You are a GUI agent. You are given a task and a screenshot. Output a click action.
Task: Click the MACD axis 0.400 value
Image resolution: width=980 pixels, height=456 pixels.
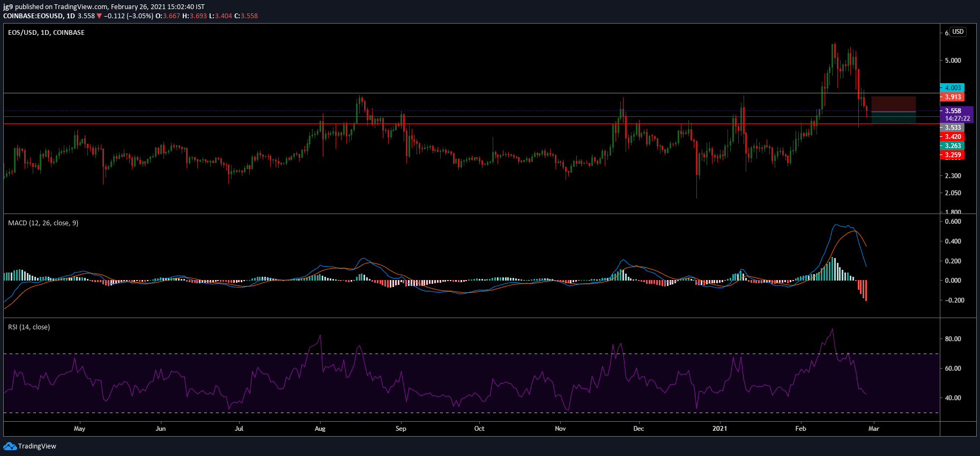pyautogui.click(x=953, y=241)
